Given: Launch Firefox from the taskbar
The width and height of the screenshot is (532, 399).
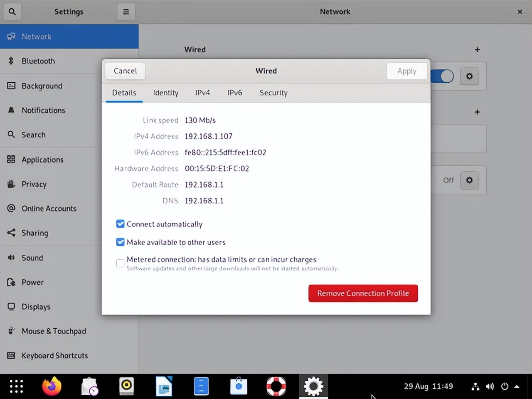Looking at the screenshot, I should pos(52,386).
